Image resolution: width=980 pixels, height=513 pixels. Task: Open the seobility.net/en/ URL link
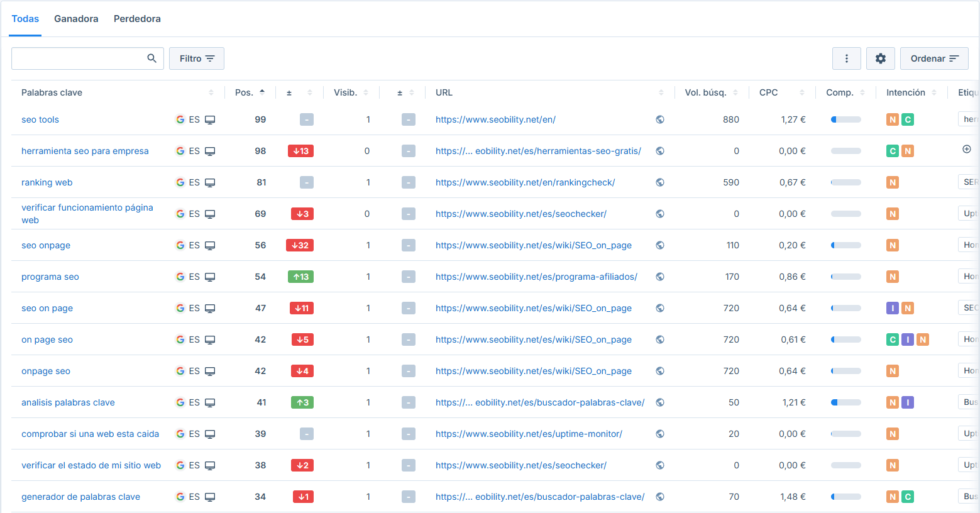tap(495, 119)
